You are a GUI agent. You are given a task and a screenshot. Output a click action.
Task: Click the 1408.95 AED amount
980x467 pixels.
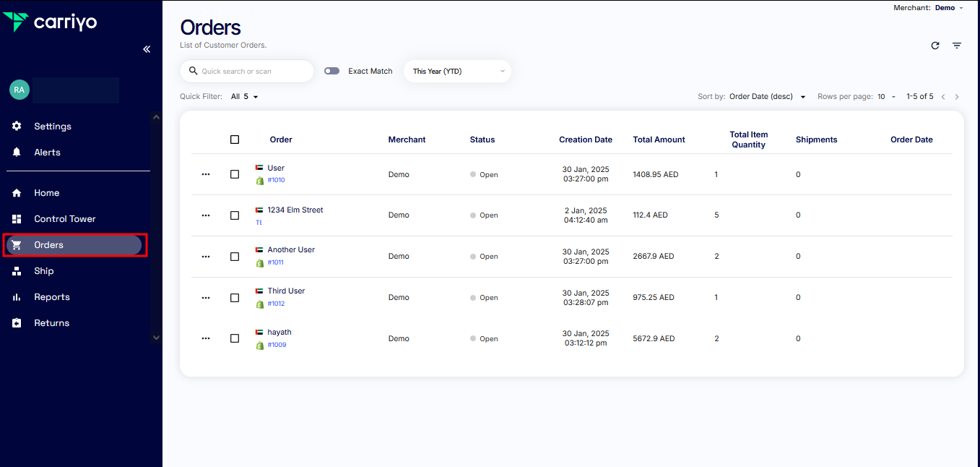tap(656, 174)
